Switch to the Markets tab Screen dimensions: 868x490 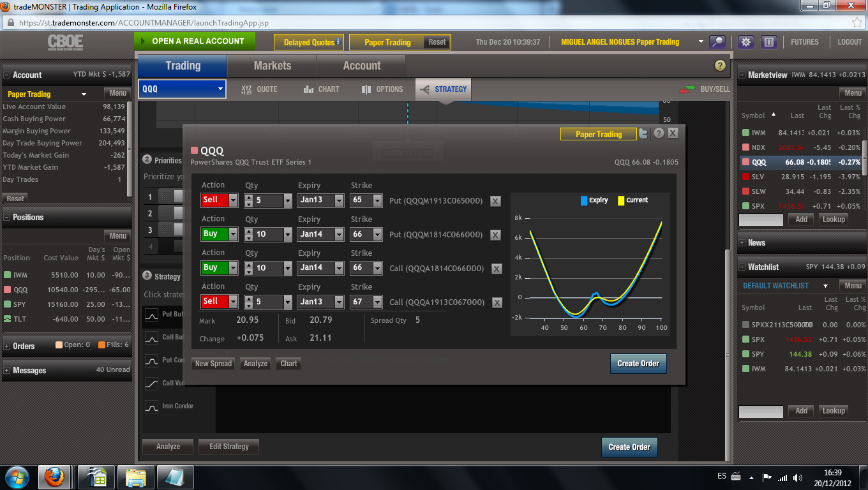[x=272, y=66]
